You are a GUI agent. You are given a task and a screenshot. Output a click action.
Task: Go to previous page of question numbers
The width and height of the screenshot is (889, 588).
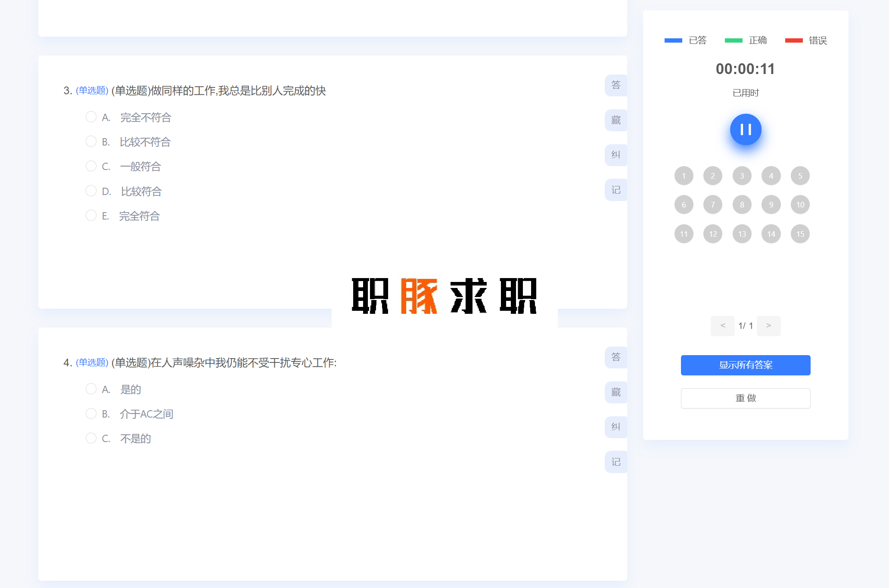tap(723, 325)
